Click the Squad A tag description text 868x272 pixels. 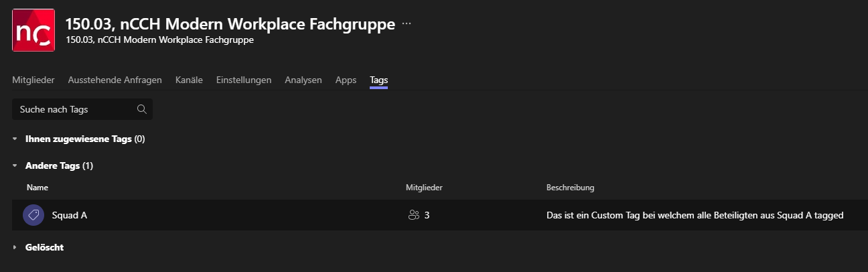click(x=695, y=215)
